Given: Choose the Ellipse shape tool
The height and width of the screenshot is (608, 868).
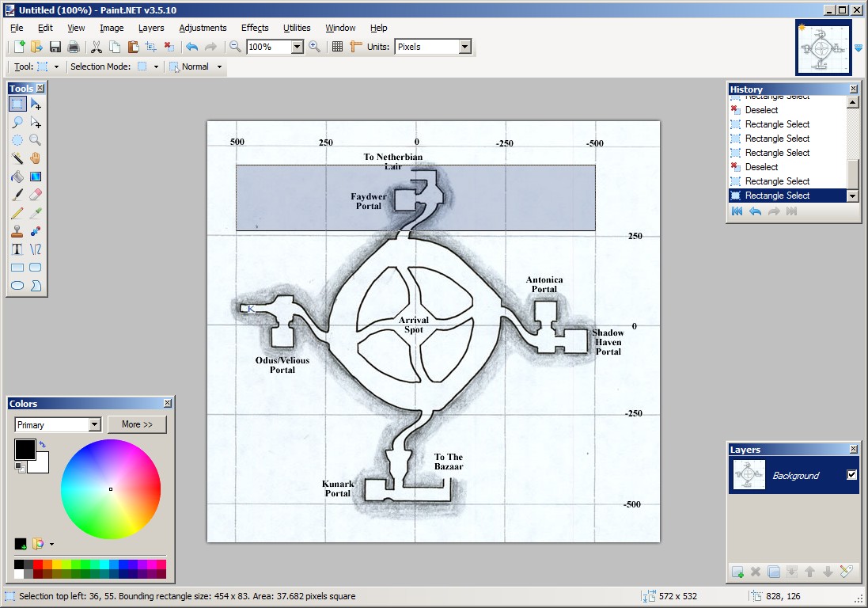Looking at the screenshot, I should tap(17, 286).
